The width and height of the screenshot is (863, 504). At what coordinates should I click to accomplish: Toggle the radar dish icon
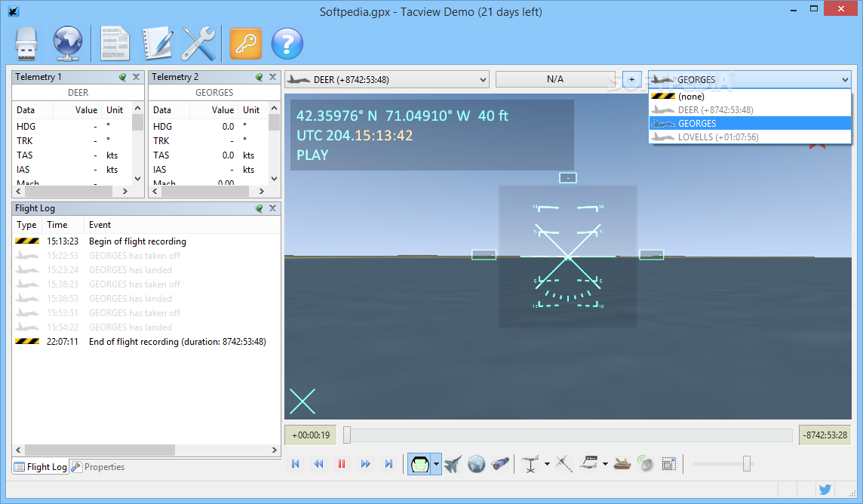pos(645,464)
